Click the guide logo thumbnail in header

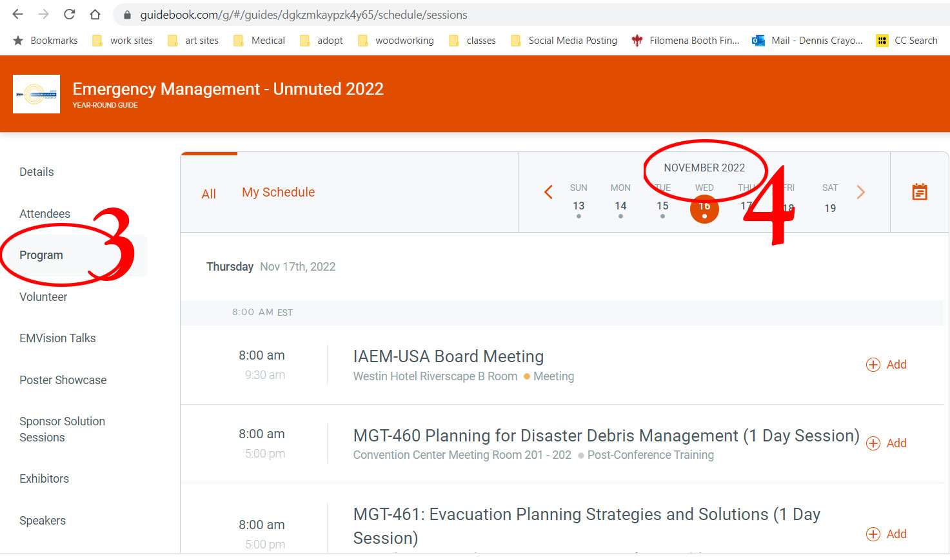pos(37,94)
